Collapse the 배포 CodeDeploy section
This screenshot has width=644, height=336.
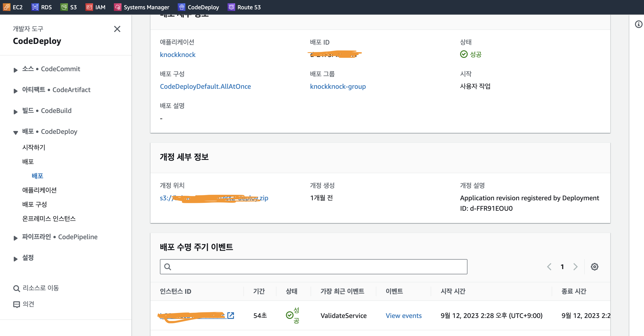pos(15,132)
